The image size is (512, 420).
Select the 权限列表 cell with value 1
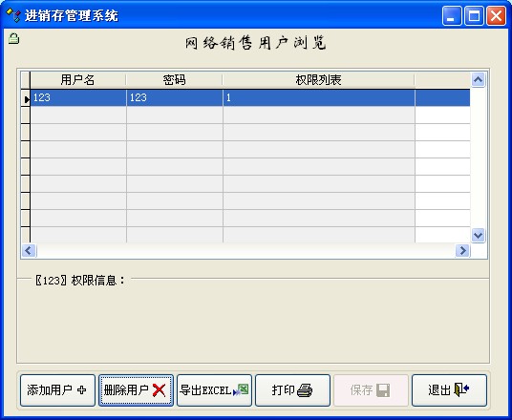pos(319,98)
